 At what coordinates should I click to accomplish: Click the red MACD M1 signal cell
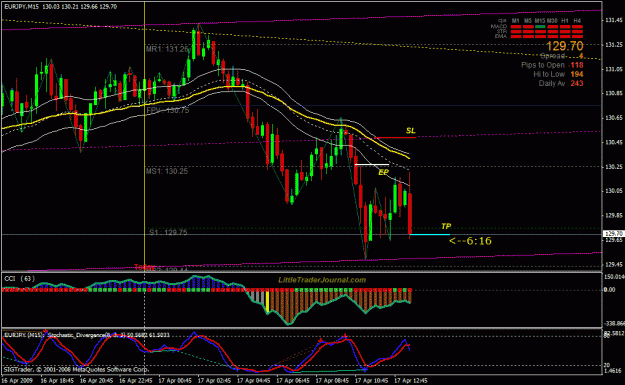click(516, 27)
